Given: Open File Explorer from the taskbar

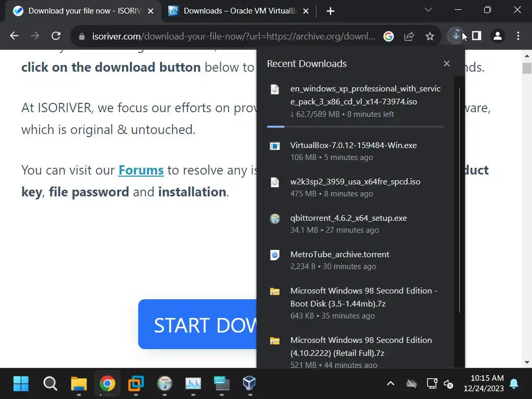Looking at the screenshot, I should (x=79, y=383).
